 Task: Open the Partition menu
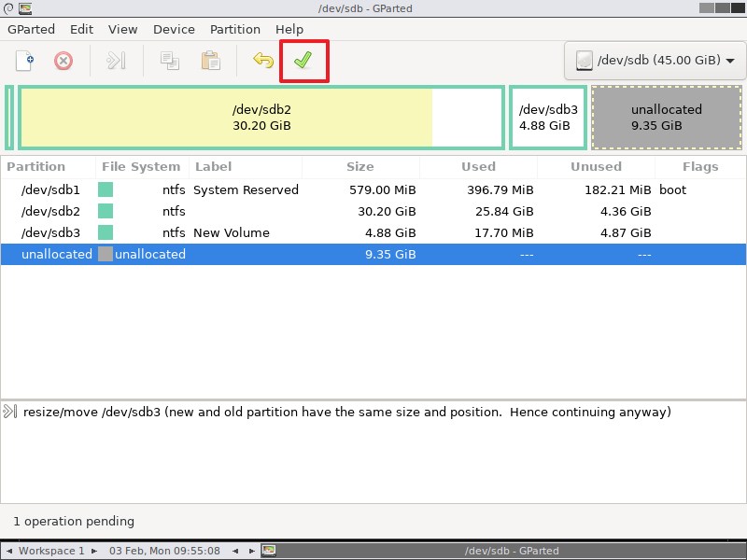click(x=234, y=29)
